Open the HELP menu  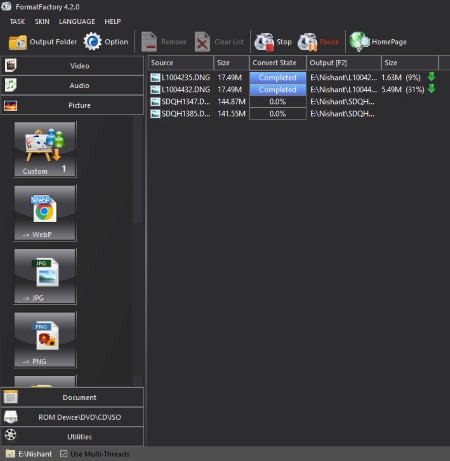click(x=113, y=22)
